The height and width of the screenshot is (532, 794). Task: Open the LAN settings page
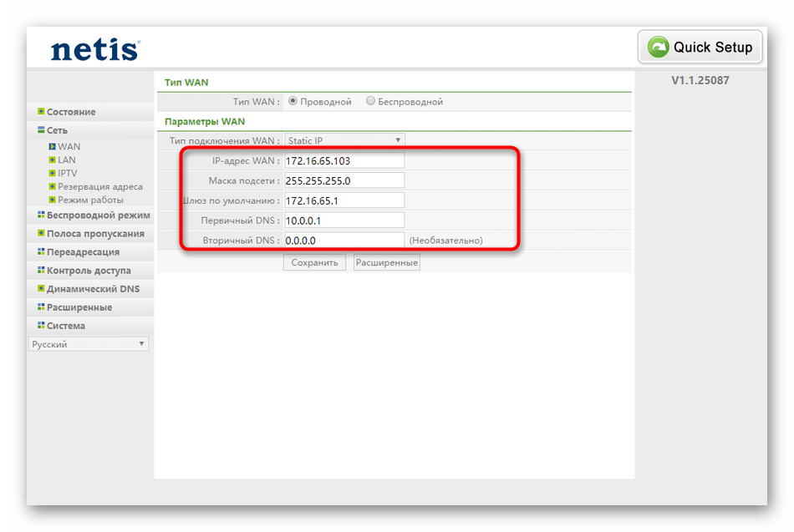pyautogui.click(x=67, y=160)
